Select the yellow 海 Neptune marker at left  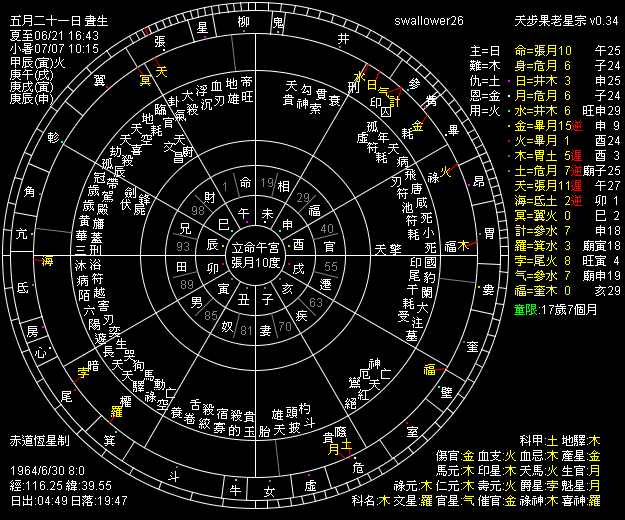coord(47,261)
